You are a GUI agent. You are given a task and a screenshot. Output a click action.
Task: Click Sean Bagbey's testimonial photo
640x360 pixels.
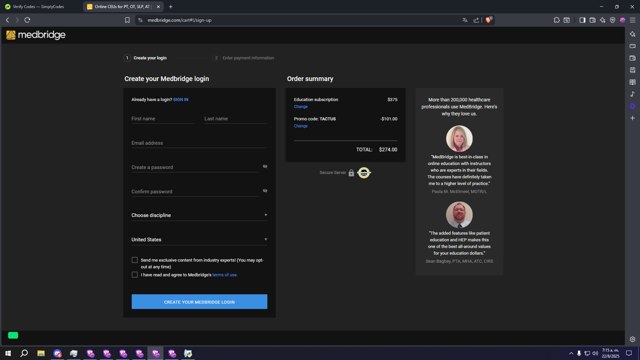point(459,215)
